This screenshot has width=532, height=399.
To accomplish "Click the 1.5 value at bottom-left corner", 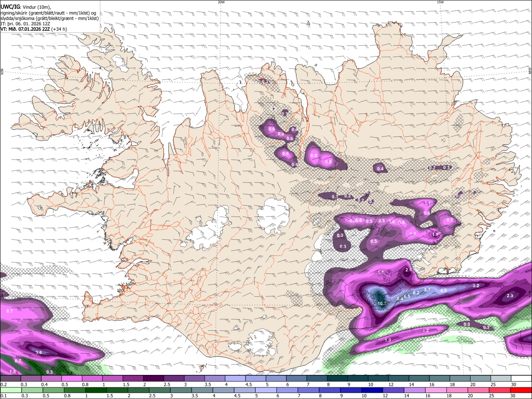I will point(12,372).
